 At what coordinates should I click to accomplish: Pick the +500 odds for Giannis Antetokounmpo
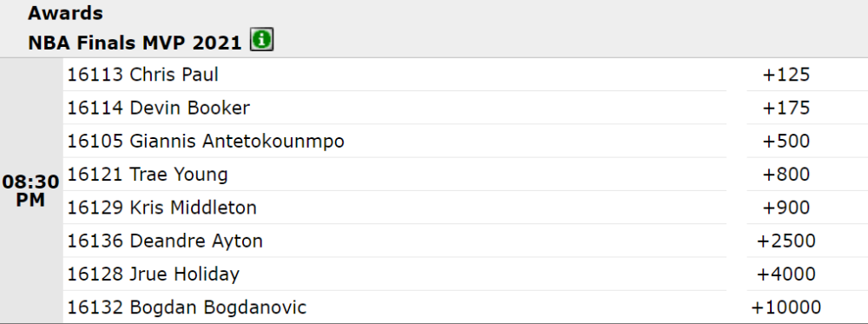pyautogui.click(x=786, y=142)
